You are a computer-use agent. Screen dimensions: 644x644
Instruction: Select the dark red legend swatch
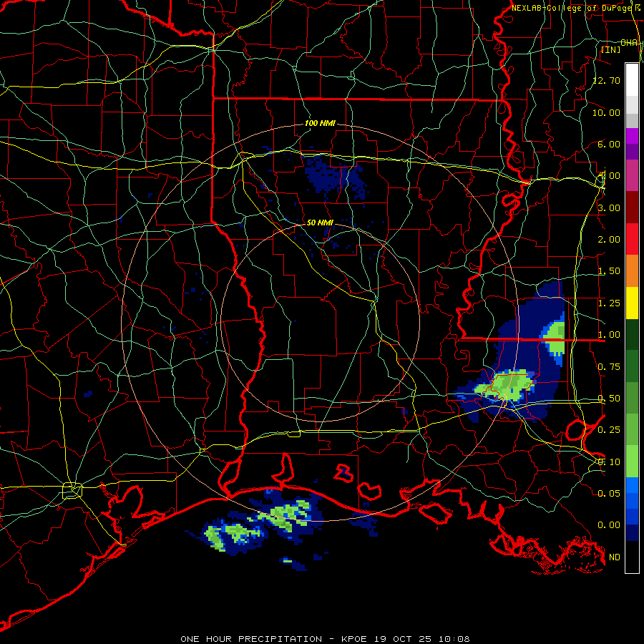click(x=632, y=208)
